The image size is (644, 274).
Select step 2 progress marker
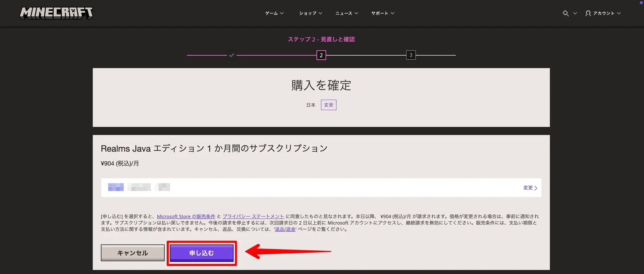click(x=321, y=55)
